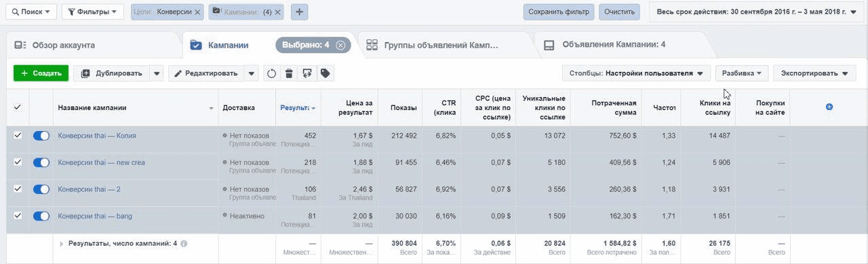Screen dimensions: 868x264
Task: Click the account overview icon
Action: click(x=20, y=45)
